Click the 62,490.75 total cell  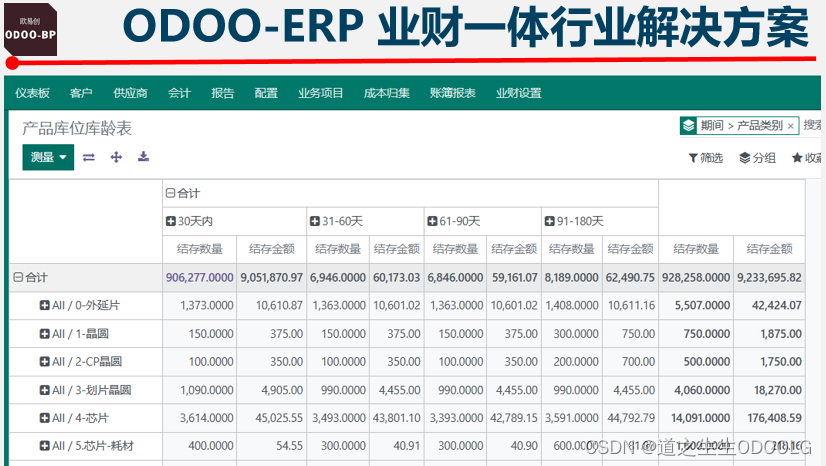coord(630,277)
